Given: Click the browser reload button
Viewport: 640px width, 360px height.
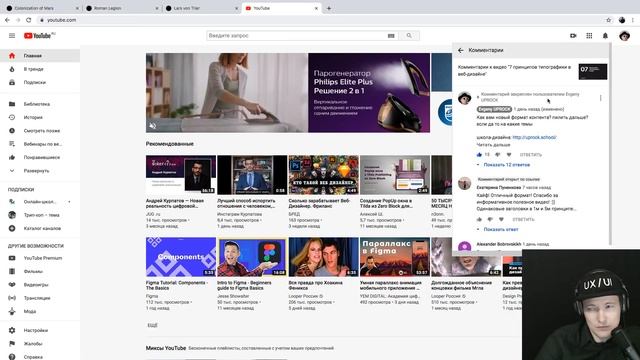Looking at the screenshot, I should [x=29, y=20].
